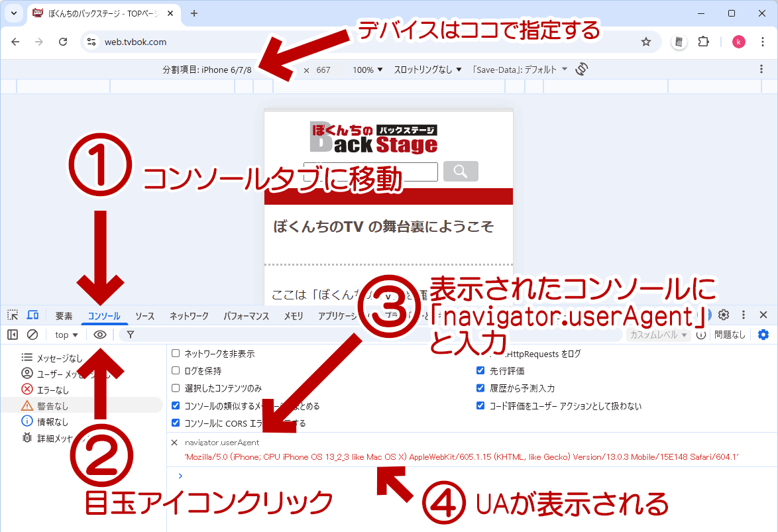Bookmark this page with star icon
Viewport: 778px width, 532px height.
click(x=645, y=42)
